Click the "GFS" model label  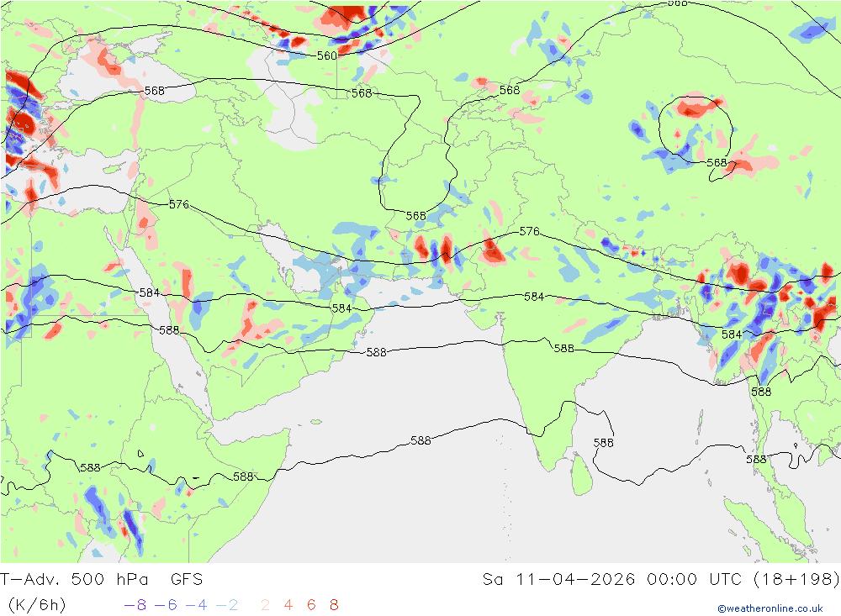click(187, 580)
